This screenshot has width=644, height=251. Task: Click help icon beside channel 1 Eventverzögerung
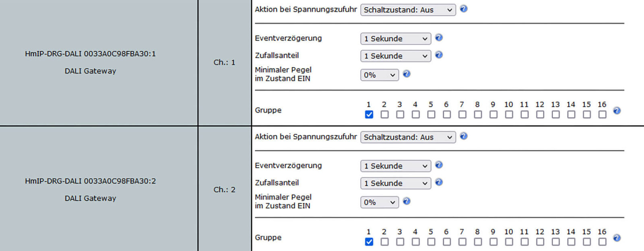coord(439,38)
